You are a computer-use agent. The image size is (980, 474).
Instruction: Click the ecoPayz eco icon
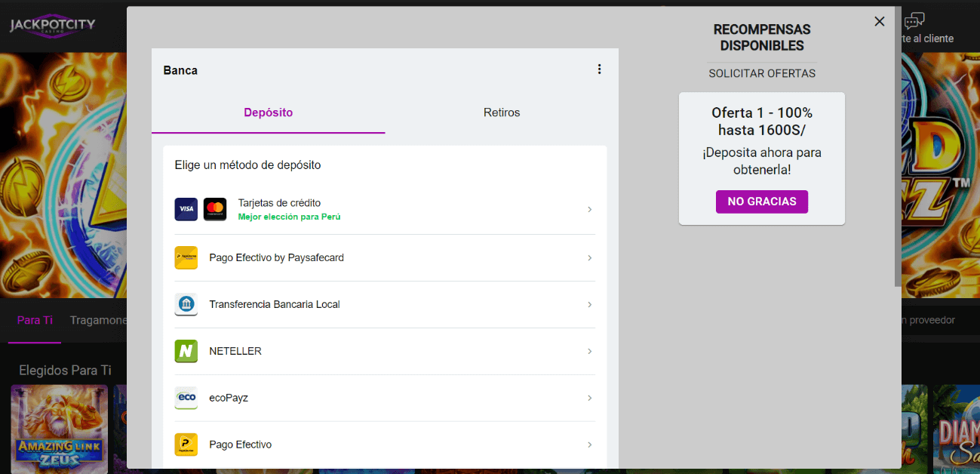[x=186, y=398]
